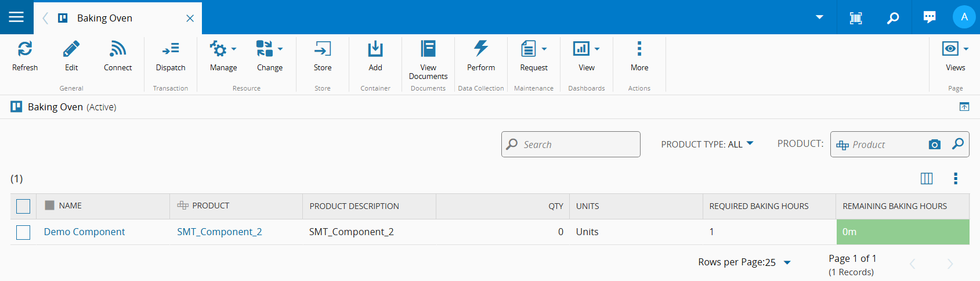Screen dimensions: 980x281
Task: Expand the Manage resource dropdown
Action: 223,49
